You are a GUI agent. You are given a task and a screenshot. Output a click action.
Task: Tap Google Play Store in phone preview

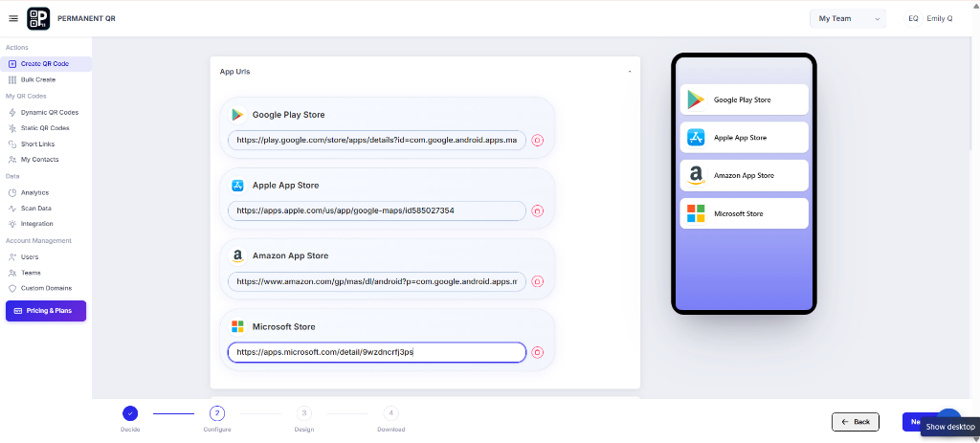(744, 100)
